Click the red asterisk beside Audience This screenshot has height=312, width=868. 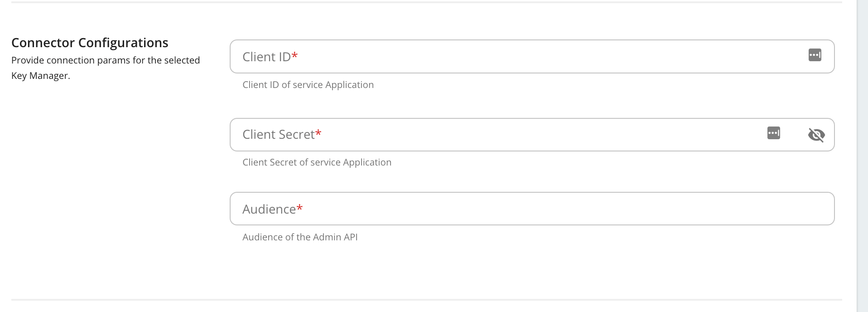[299, 208]
